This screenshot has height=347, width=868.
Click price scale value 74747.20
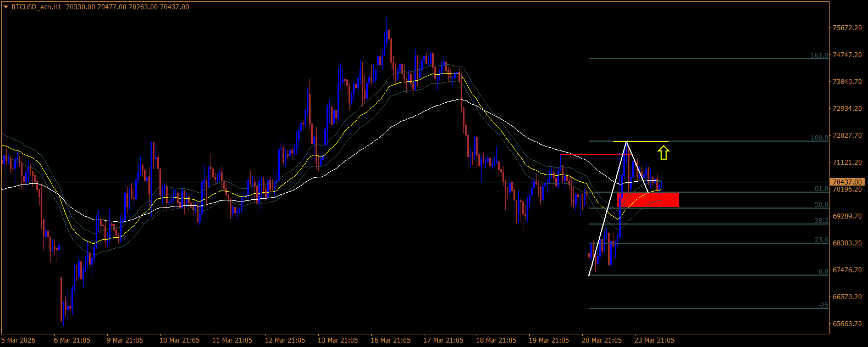point(847,55)
